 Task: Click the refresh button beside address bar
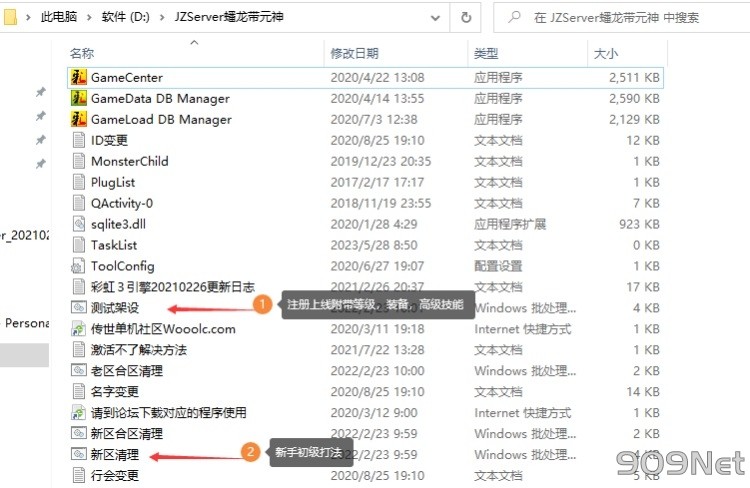click(x=465, y=18)
